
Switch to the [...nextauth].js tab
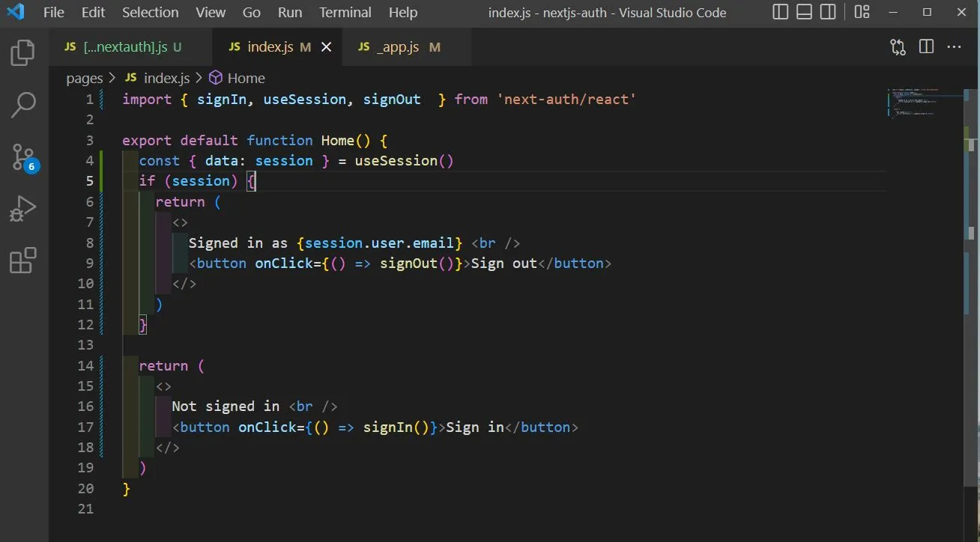(130, 47)
